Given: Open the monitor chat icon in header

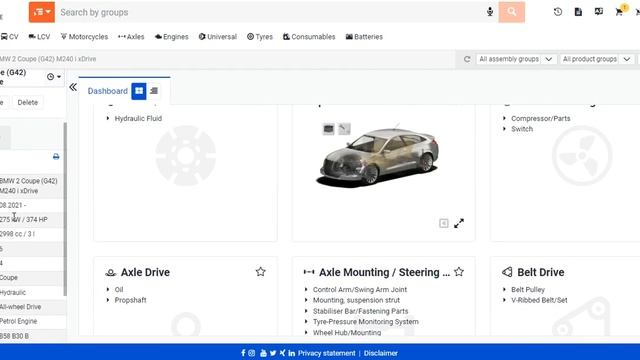Looking at the screenshot, I should pyautogui.click(x=599, y=11).
